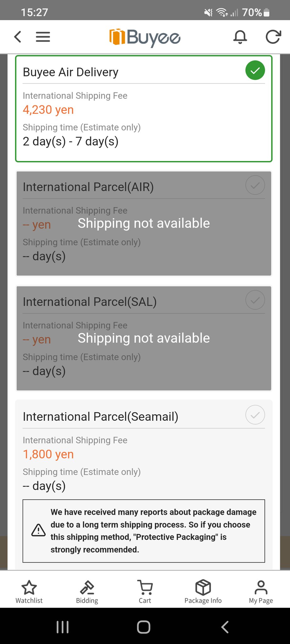The image size is (290, 644).
Task: Select International Parcel(SAL) radio circle
Action: [x=255, y=300]
